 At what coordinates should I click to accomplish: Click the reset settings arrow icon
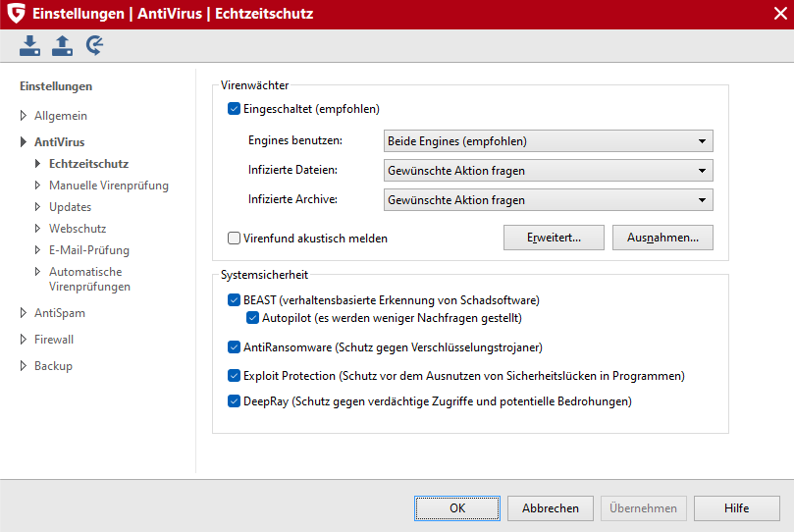(x=94, y=45)
